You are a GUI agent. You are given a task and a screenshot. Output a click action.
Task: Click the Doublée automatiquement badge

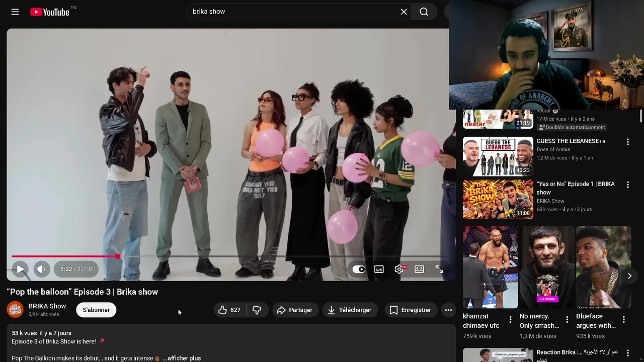(572, 127)
